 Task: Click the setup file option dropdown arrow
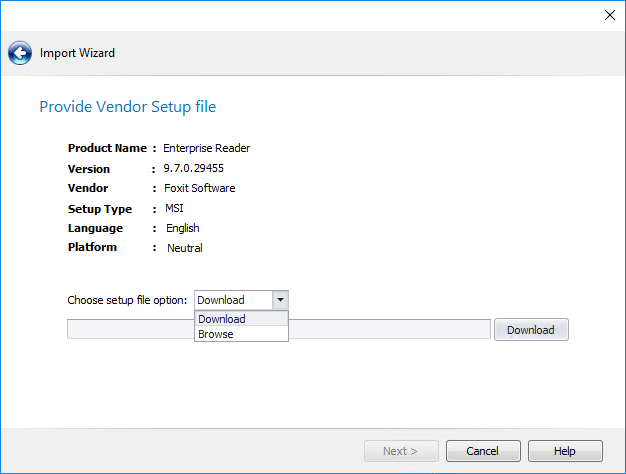click(280, 300)
